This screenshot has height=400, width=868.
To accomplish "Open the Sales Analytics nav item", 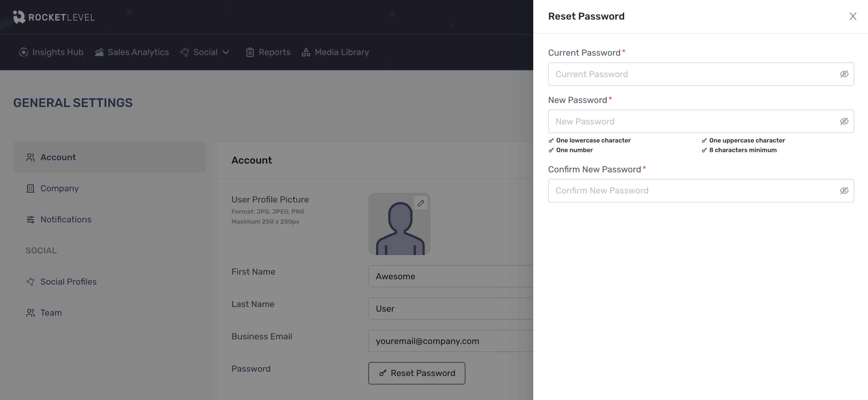I will 132,52.
